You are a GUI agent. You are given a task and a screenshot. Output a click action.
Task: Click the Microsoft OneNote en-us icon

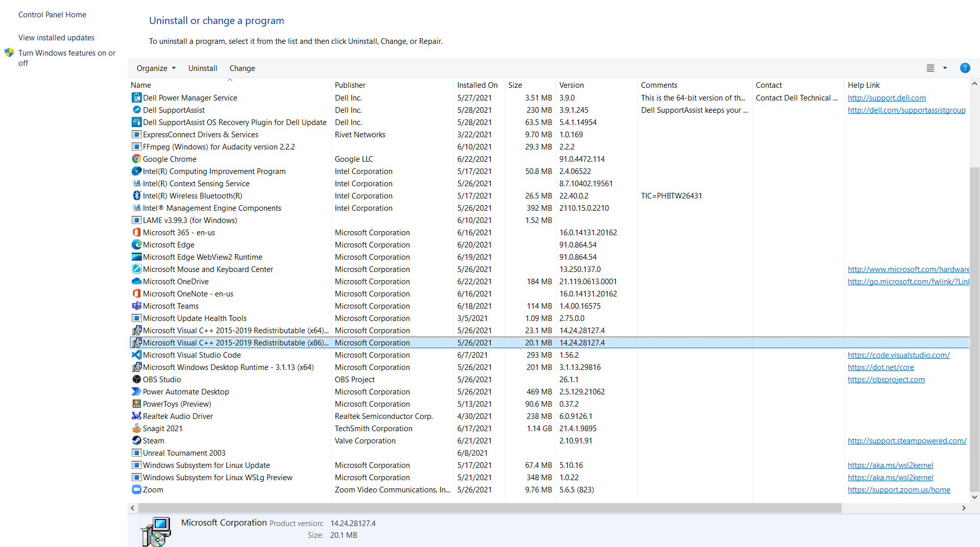coord(136,293)
